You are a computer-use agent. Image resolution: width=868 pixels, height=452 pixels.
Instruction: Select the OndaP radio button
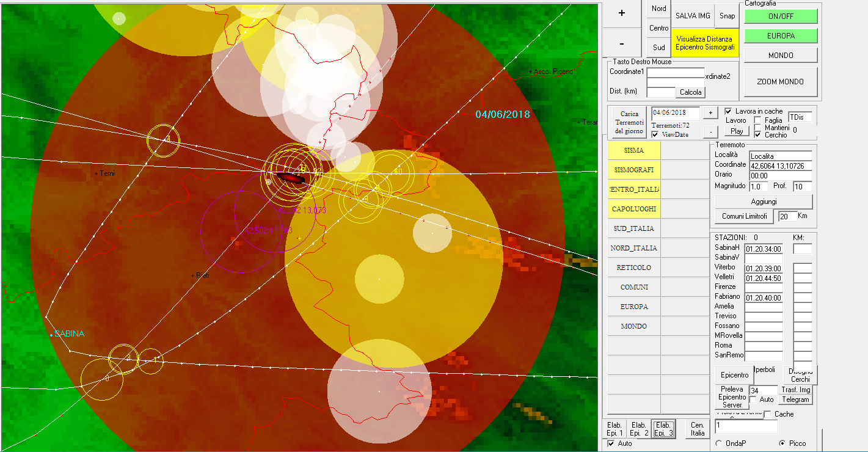coord(719,443)
